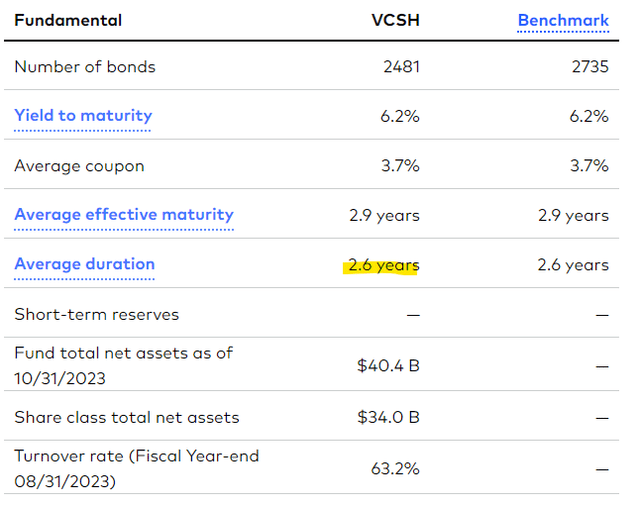The height and width of the screenshot is (506, 640).
Task: Click the 2481 bonds value
Action: click(x=400, y=67)
